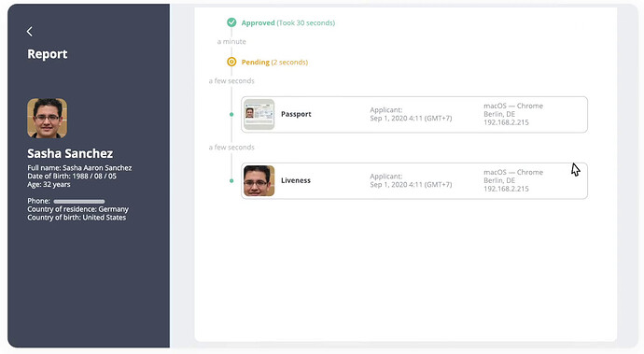Image resolution: width=644 pixels, height=354 pixels.
Task: Click the Passport card title
Action: (x=296, y=114)
